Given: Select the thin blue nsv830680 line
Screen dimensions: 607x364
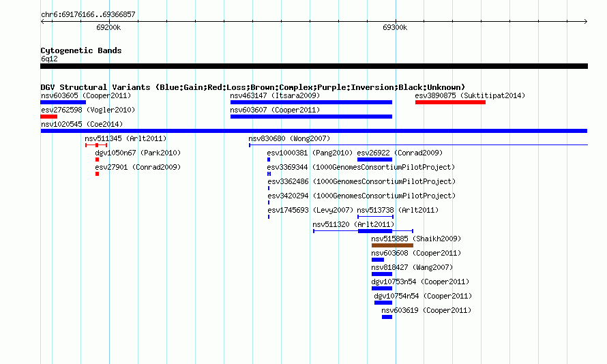Looking at the screenshot, I should point(419,145).
